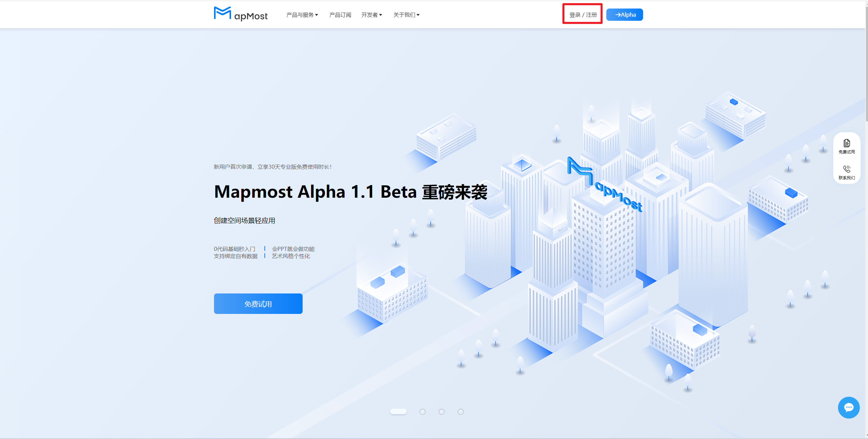868x439 pixels.
Task: Open the 产品订阅 page
Action: coord(340,15)
